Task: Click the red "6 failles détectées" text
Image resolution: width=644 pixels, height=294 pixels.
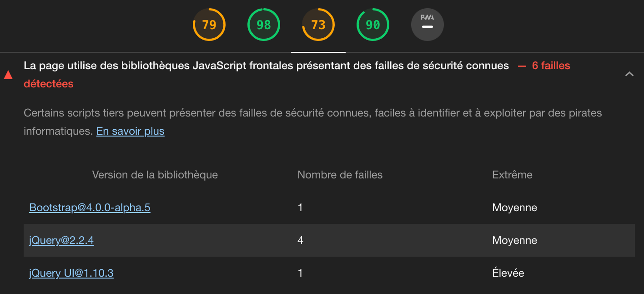Action: pyautogui.click(x=551, y=66)
